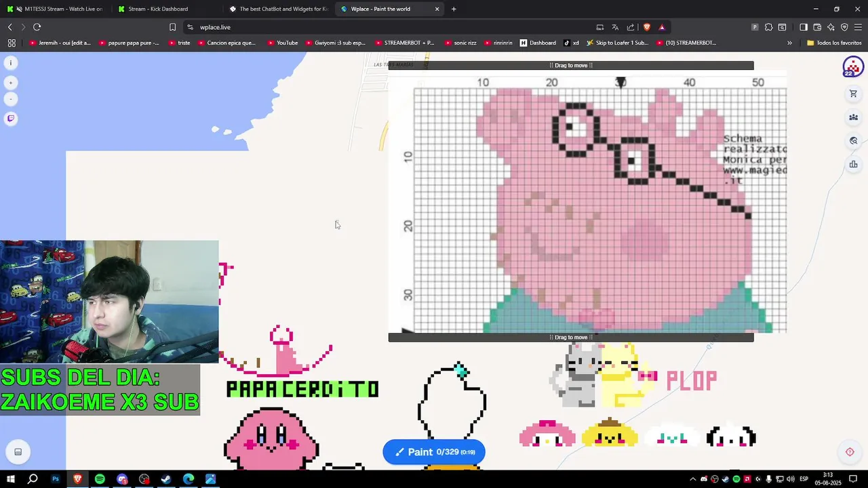This screenshot has height=488, width=868.
Task: Open the volume control in system tray
Action: tap(791, 479)
